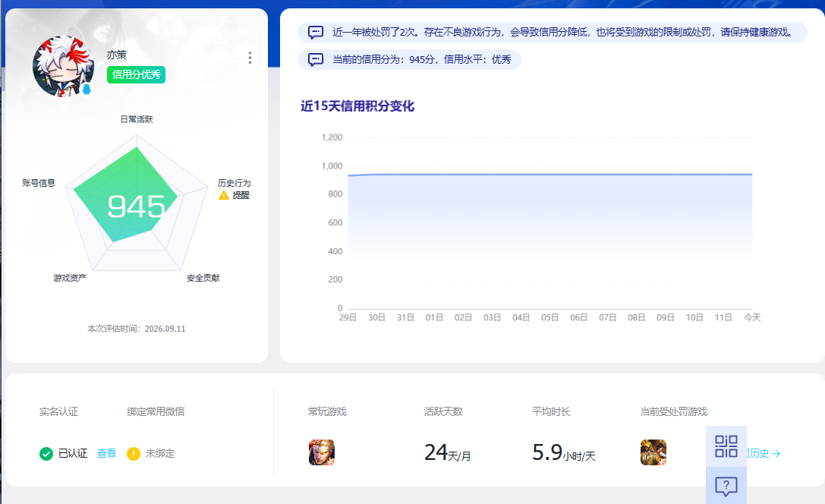The image size is (825, 504).
Task: Open the three-dot more options menu
Action: 250,58
